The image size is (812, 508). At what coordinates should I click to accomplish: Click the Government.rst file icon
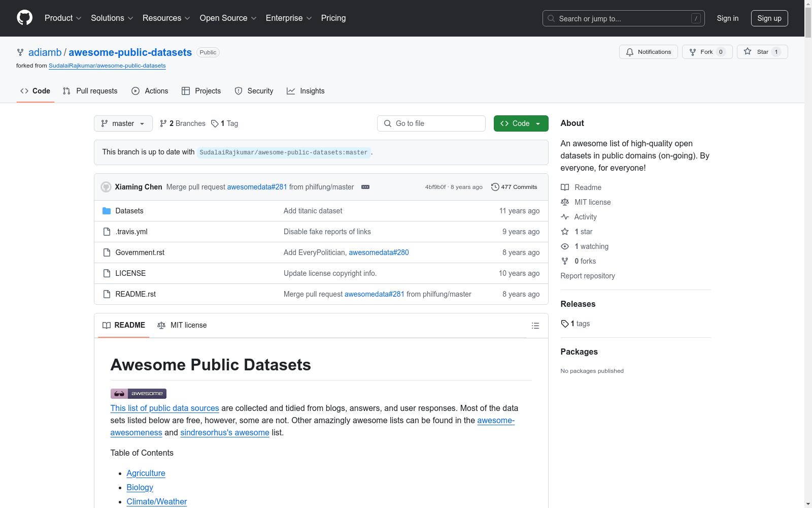(x=107, y=252)
